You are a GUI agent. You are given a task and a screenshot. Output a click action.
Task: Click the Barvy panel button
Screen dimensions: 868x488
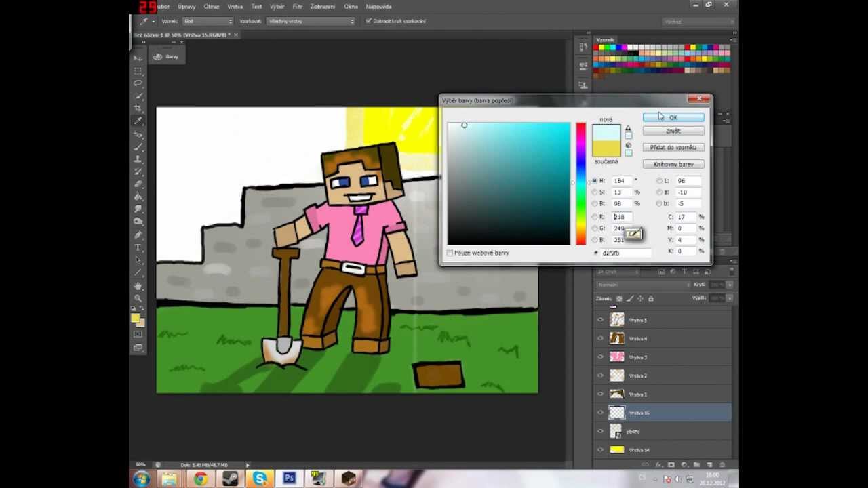coord(166,57)
